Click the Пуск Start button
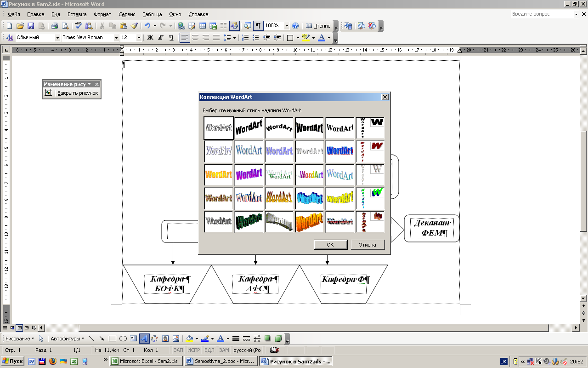588x368 pixels. pyautogui.click(x=12, y=362)
